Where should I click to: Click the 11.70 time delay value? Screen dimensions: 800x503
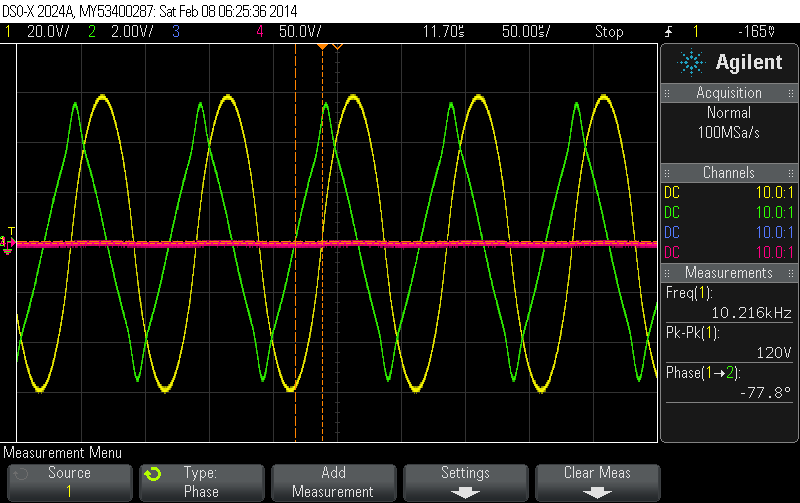click(443, 32)
